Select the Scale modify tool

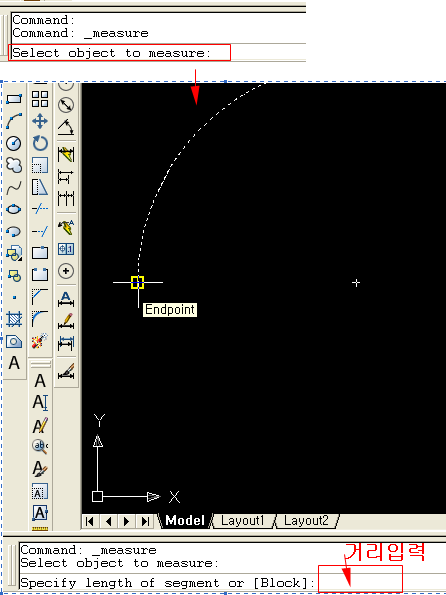pos(40,165)
